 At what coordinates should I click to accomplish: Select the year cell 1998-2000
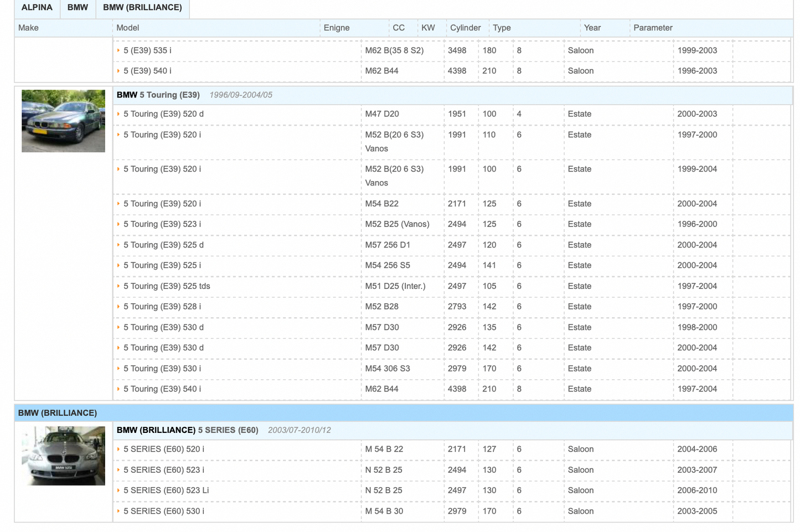(x=697, y=327)
